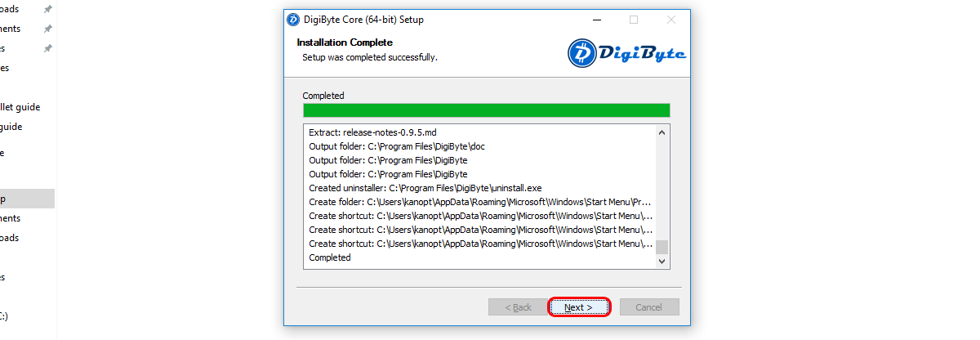Open the sidebar folder ending in "llet guide"

[x=20, y=107]
